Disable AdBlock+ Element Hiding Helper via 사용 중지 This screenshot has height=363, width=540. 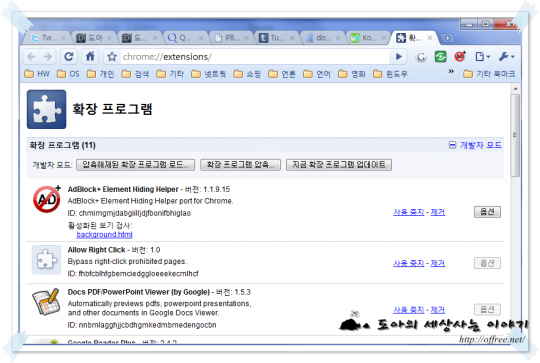(x=408, y=212)
